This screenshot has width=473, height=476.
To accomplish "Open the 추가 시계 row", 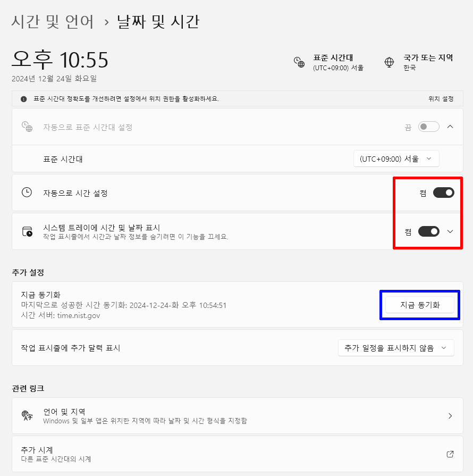I will point(238,454).
